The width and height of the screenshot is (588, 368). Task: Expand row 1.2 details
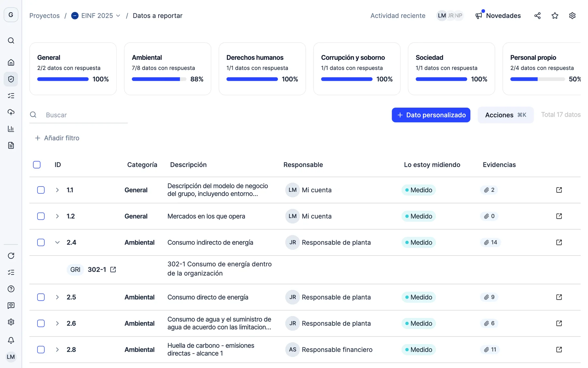57,216
